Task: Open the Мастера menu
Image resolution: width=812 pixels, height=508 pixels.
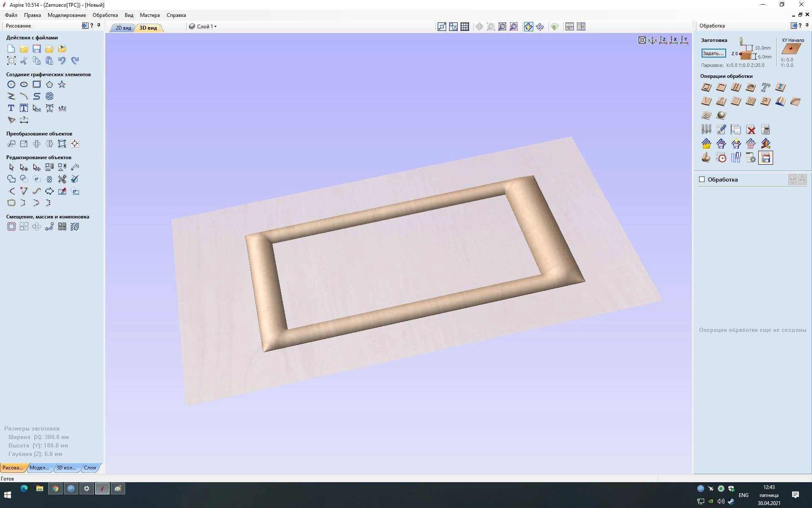Action: [150, 15]
